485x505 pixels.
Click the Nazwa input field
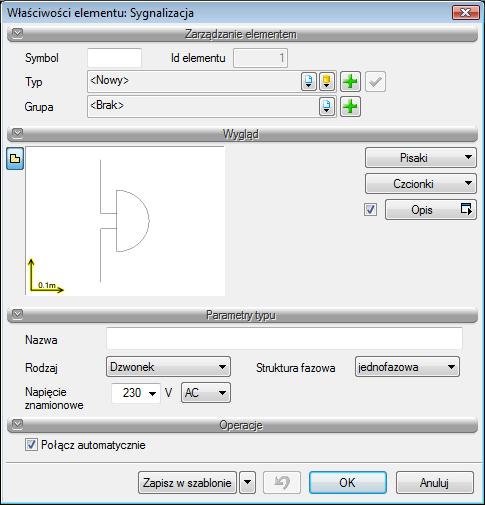point(284,339)
